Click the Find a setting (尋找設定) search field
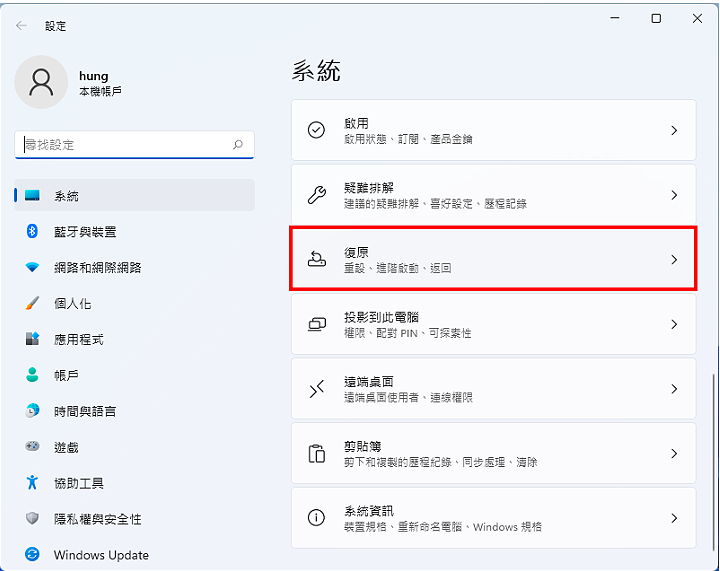Image resolution: width=720 pixels, height=571 pixels. coord(134,145)
